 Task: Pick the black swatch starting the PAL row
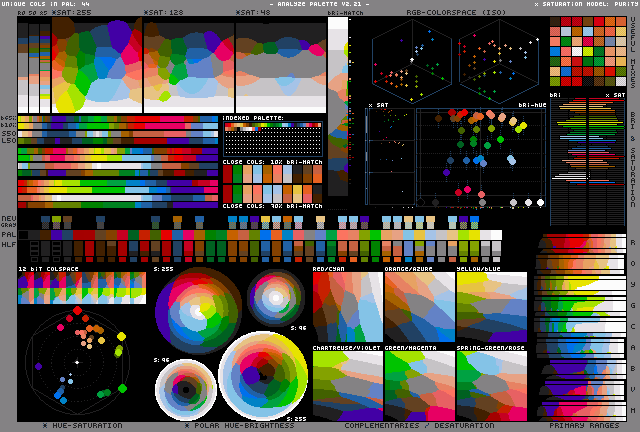tap(23, 235)
